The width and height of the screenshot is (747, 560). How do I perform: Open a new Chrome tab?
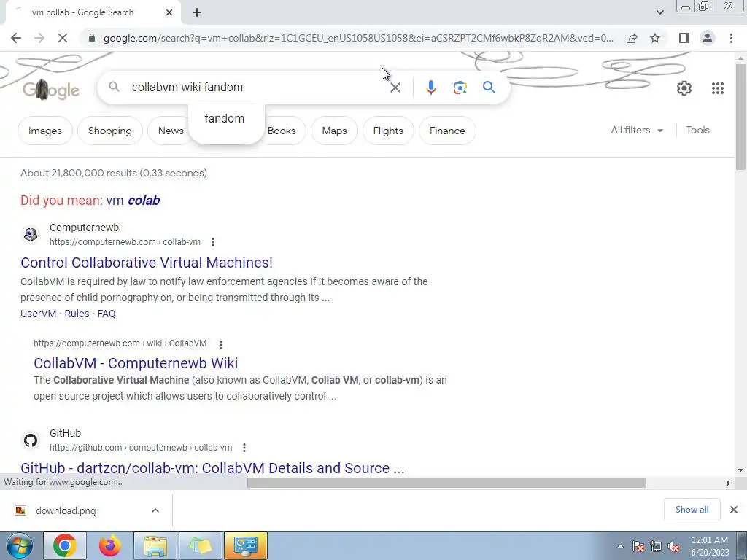(197, 12)
